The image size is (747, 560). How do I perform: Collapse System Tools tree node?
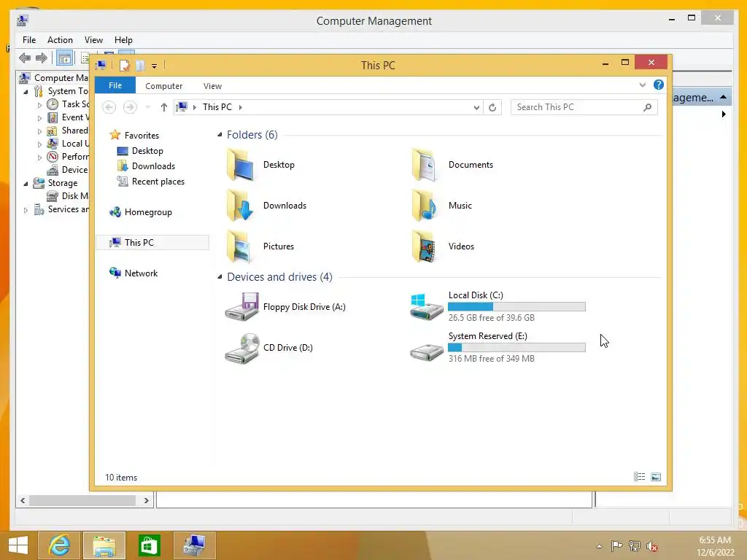click(26, 91)
